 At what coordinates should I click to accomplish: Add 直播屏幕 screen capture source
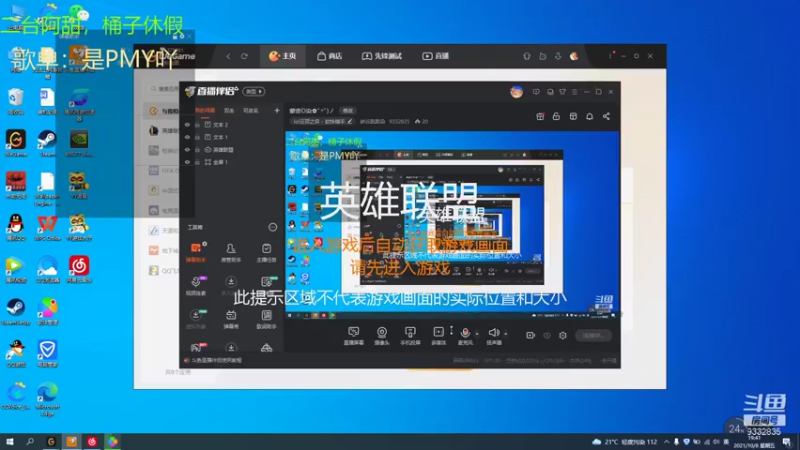[x=353, y=336]
